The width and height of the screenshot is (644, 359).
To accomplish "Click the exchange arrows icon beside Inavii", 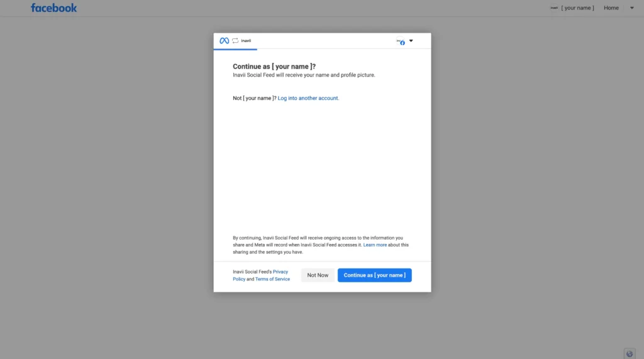I will click(x=235, y=41).
